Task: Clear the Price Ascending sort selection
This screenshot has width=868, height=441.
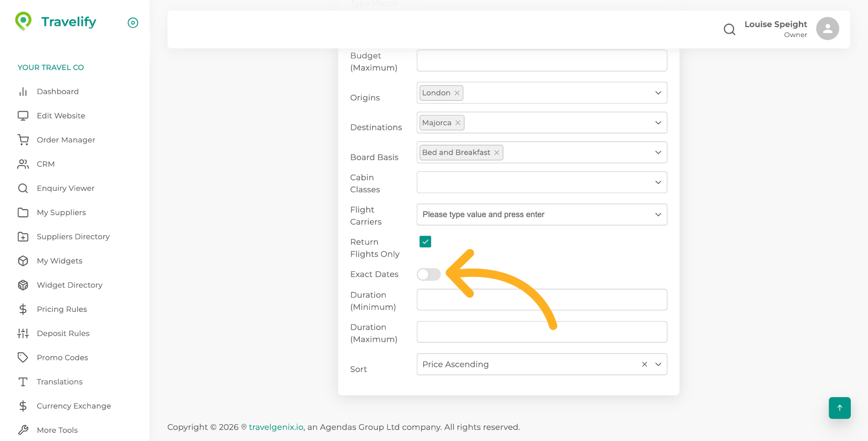Action: click(x=645, y=365)
